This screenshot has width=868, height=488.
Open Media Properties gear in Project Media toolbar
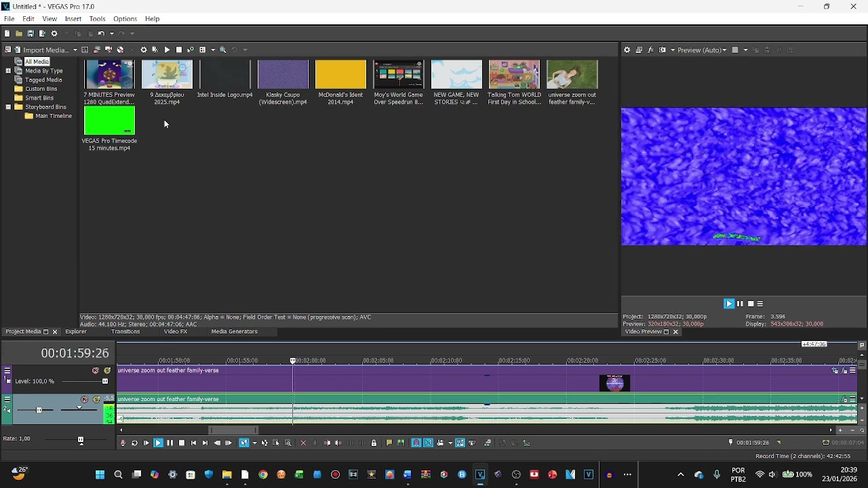coord(144,49)
